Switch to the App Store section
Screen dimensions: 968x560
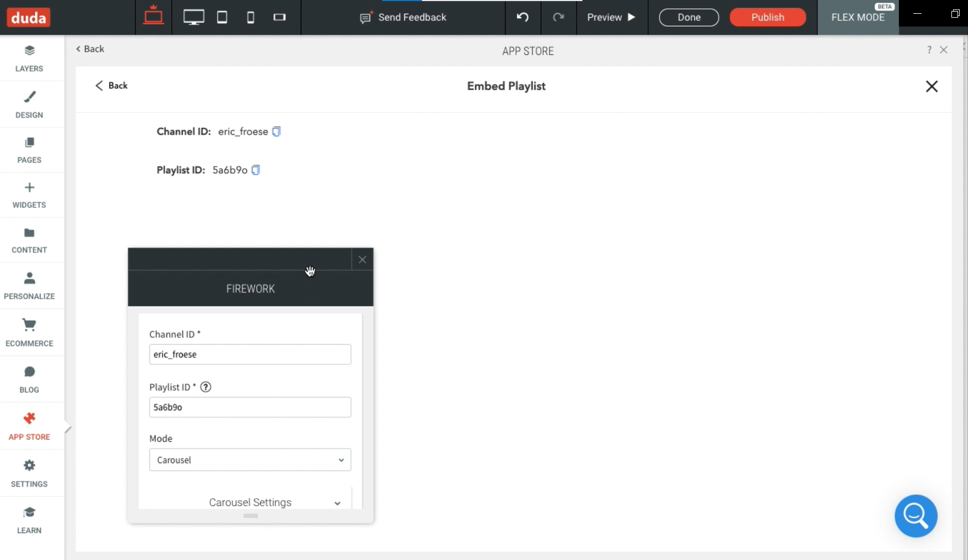29,426
